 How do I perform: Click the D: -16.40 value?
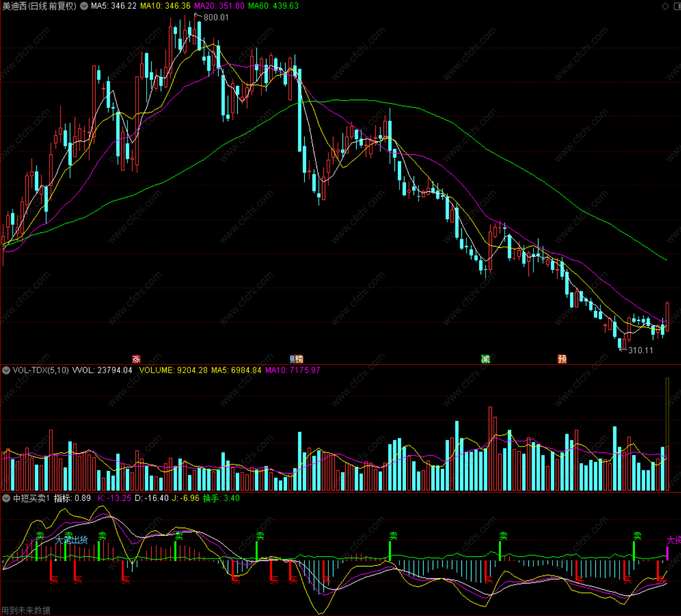click(152, 498)
